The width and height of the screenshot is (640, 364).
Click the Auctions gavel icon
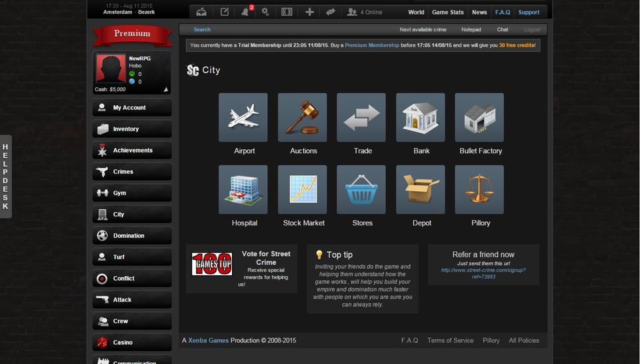tap(303, 117)
